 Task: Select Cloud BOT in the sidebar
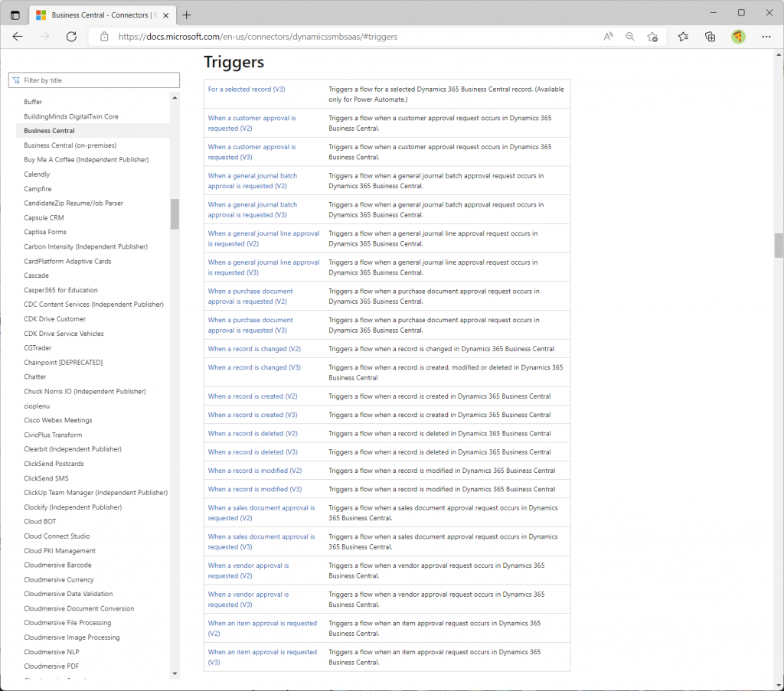click(40, 522)
